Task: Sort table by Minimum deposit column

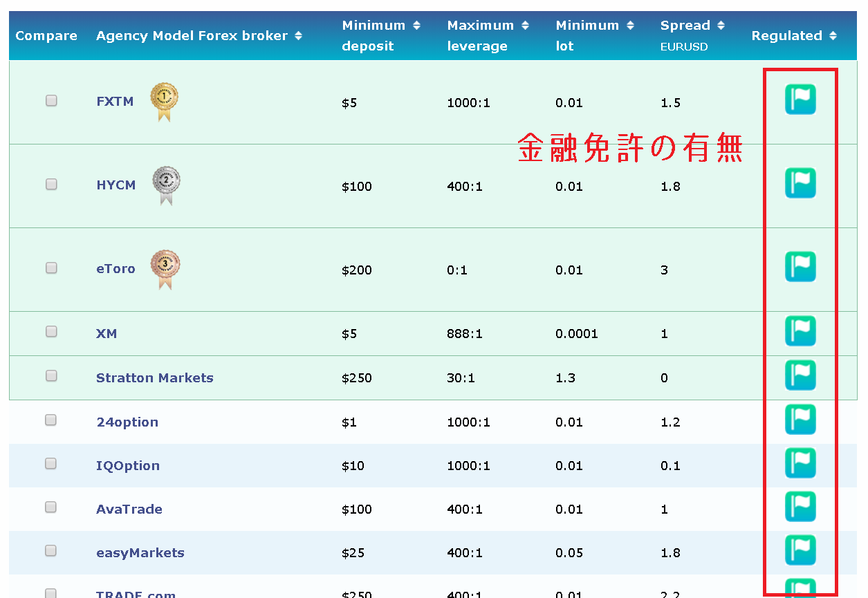Action: 416,26
